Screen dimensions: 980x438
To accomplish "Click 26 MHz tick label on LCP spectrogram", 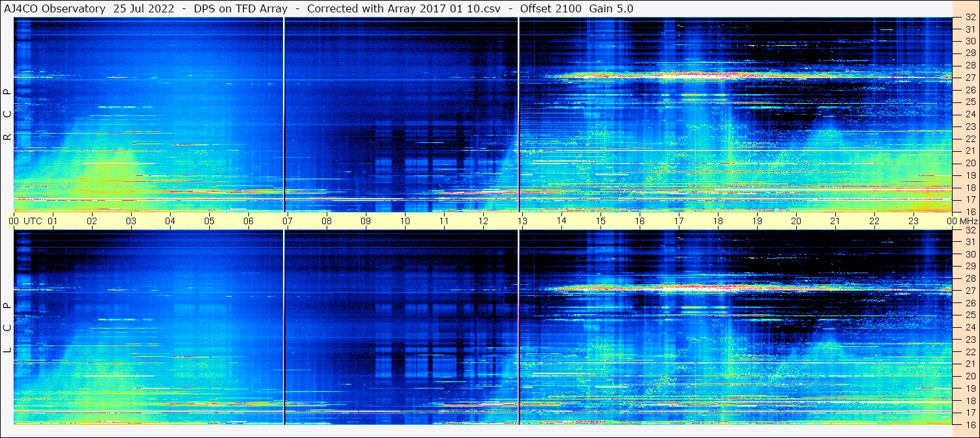I will [x=970, y=303].
